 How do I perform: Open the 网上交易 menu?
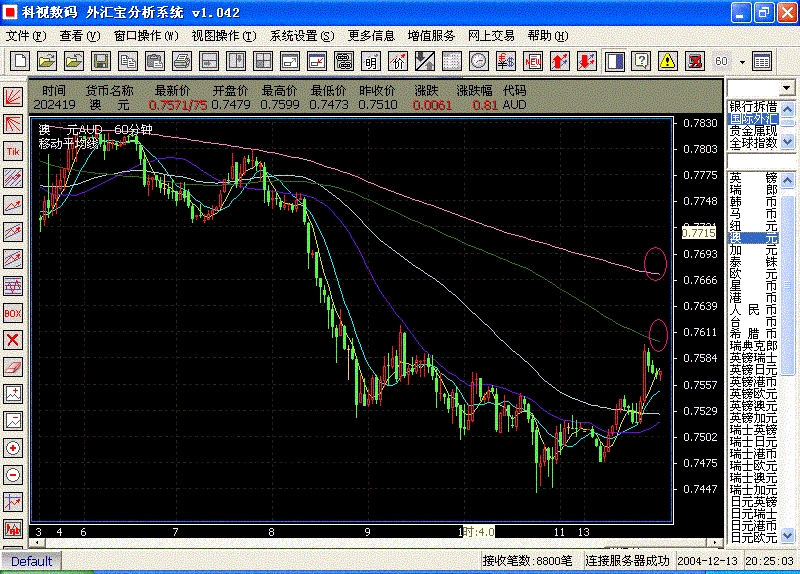491,36
